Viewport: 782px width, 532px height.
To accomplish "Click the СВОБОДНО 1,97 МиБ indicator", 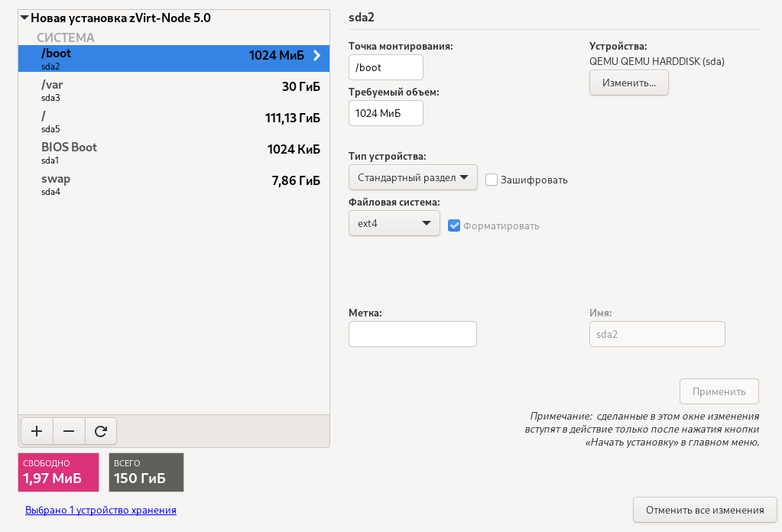I will pos(58,472).
